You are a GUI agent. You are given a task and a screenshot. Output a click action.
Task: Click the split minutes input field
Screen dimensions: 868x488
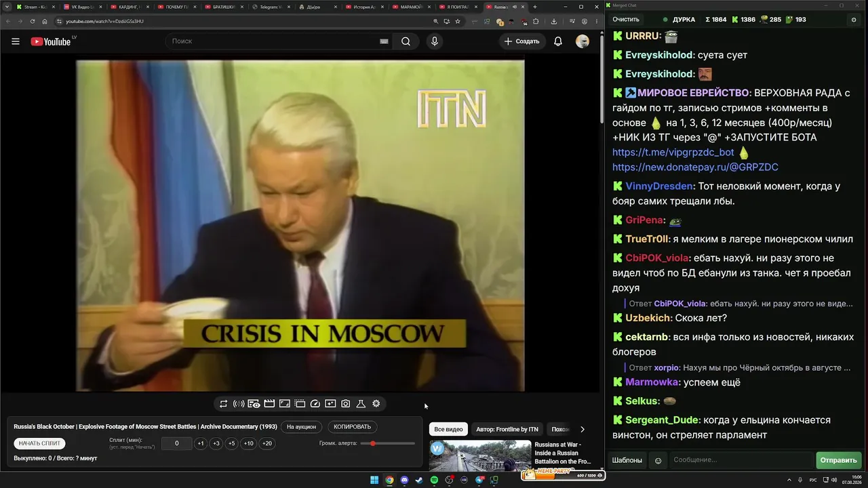click(177, 443)
